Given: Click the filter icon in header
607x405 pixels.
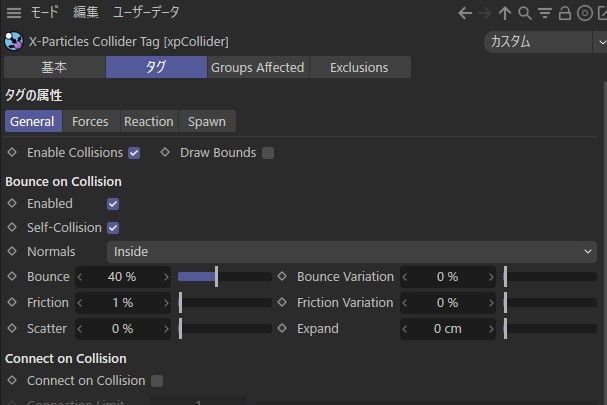Looking at the screenshot, I should point(545,13).
